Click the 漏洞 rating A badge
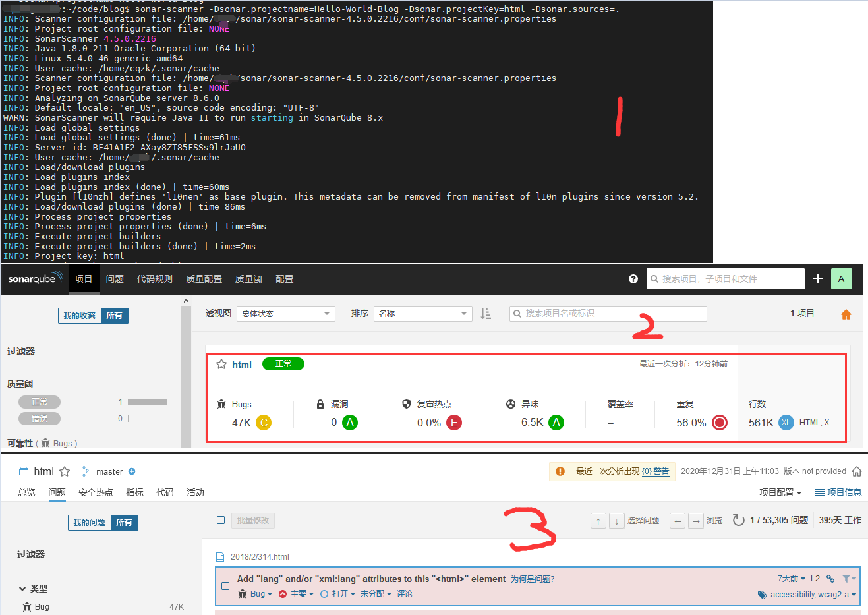868x615 pixels. pyautogui.click(x=350, y=423)
